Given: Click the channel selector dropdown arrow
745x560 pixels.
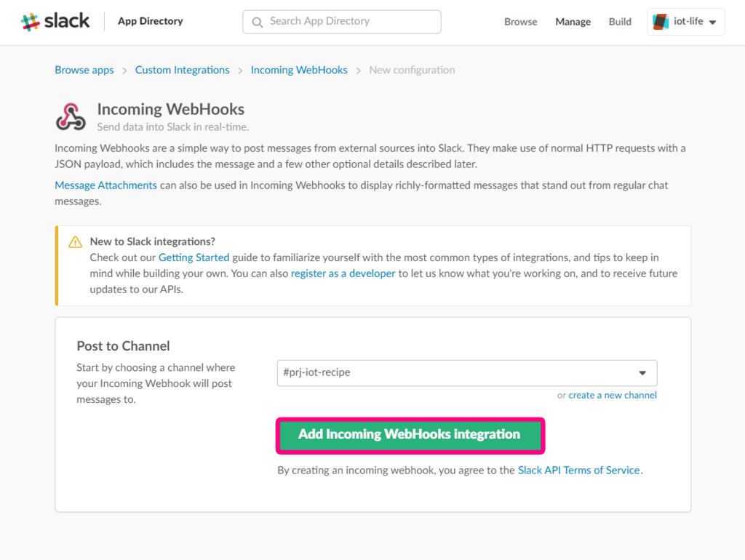Looking at the screenshot, I should (642, 373).
